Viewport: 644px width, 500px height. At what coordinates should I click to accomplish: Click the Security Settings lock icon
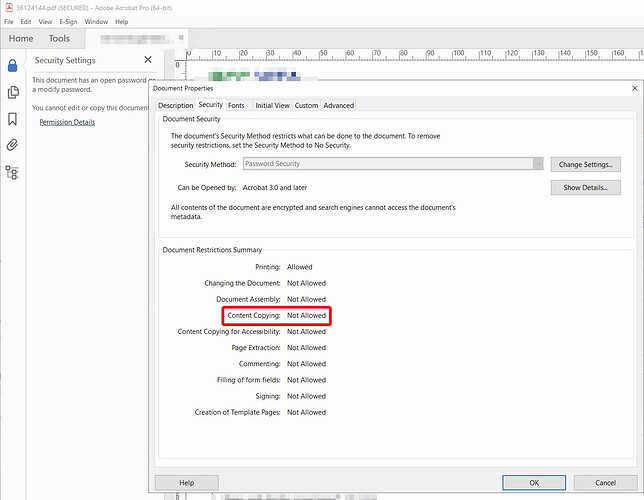(12, 66)
